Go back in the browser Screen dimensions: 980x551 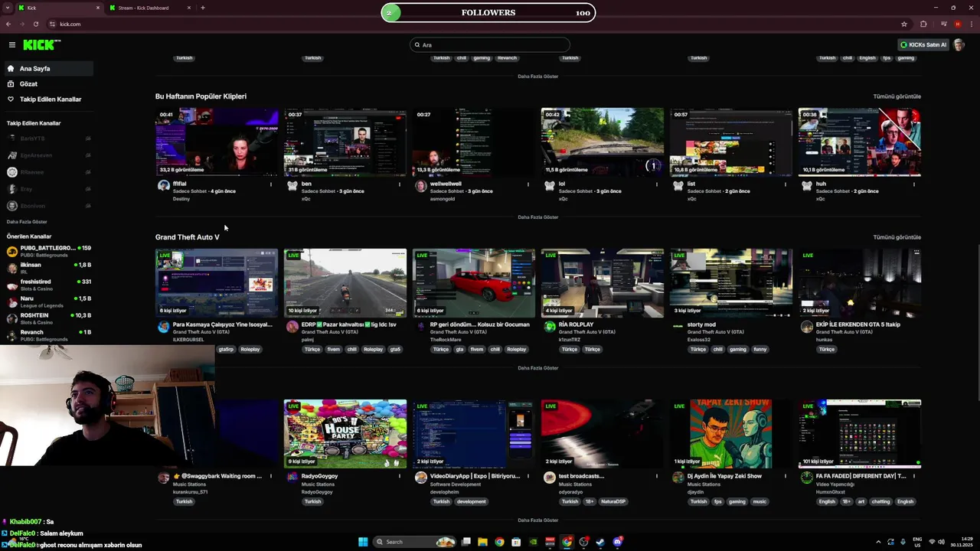pos(8,24)
